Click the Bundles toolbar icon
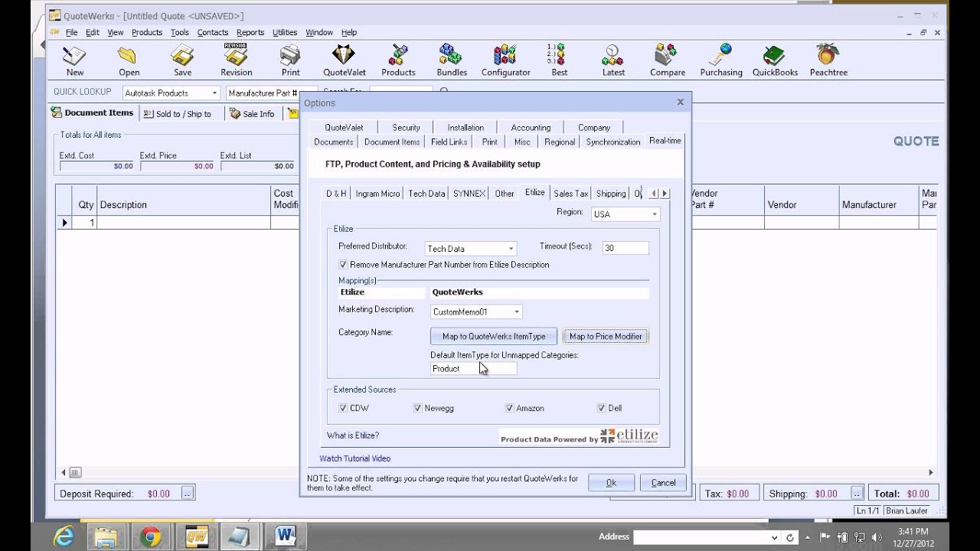The image size is (980, 551). click(452, 60)
